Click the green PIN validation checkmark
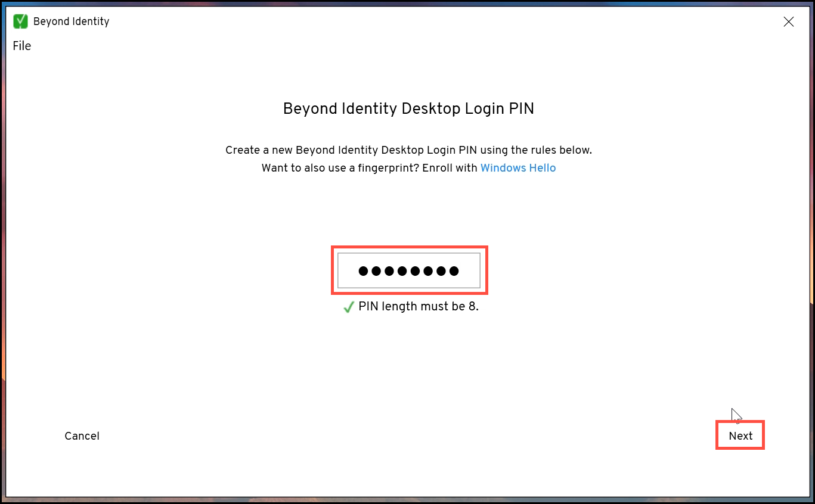Screen dimensions: 815x504 tap(349, 307)
